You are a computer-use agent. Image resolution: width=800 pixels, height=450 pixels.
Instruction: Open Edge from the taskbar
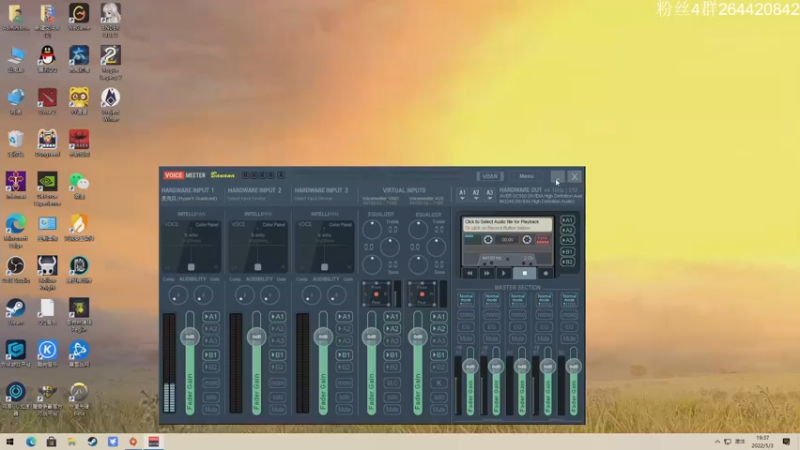click(31, 442)
